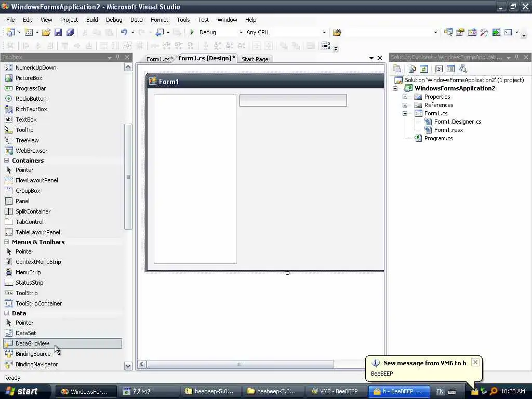Click View Class Diagram in Solution Explorer
Screen dimensions: 532x399
click(463, 69)
